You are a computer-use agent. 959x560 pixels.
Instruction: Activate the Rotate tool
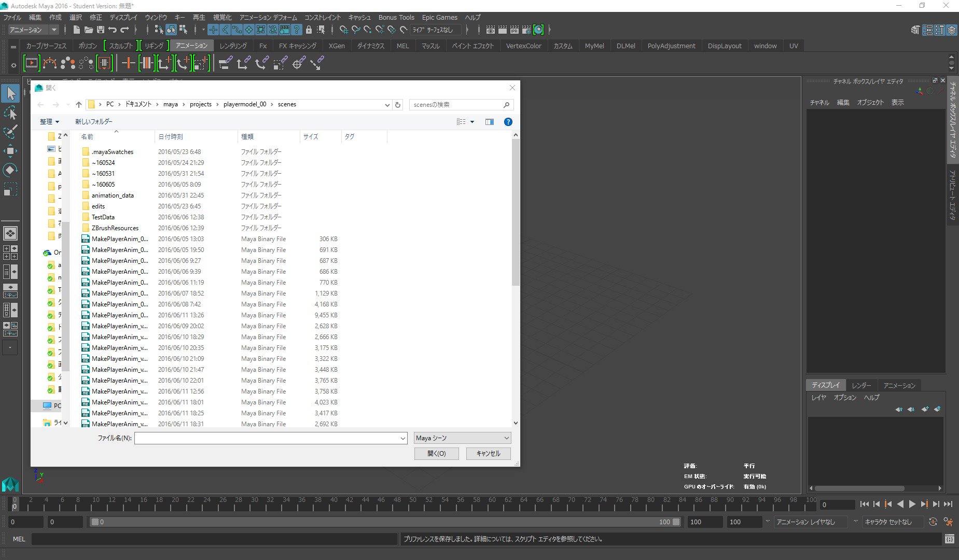(x=10, y=170)
